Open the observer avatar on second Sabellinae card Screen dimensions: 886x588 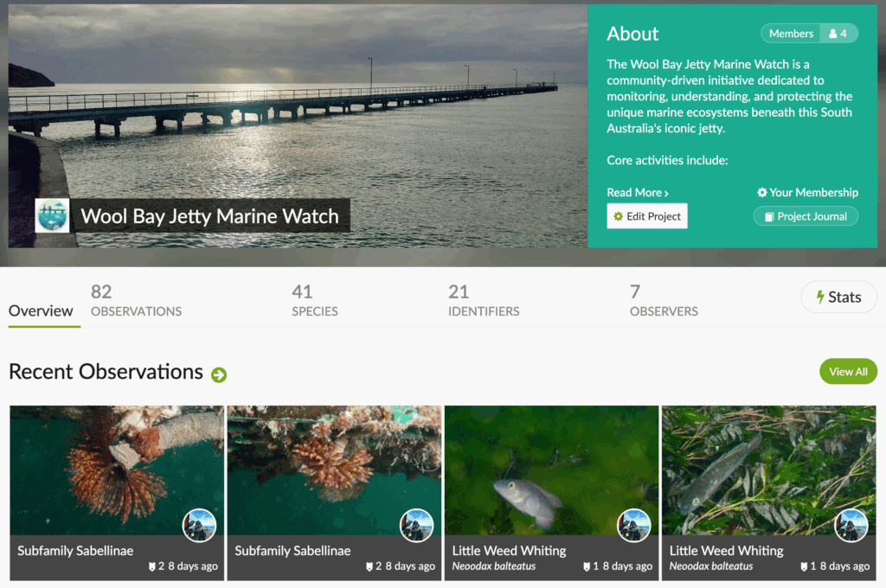coord(416,525)
